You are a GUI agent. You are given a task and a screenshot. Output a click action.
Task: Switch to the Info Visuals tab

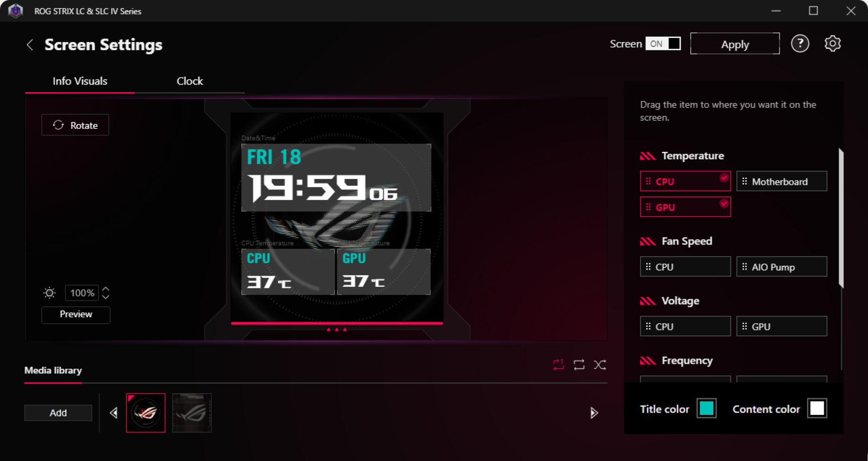80,81
